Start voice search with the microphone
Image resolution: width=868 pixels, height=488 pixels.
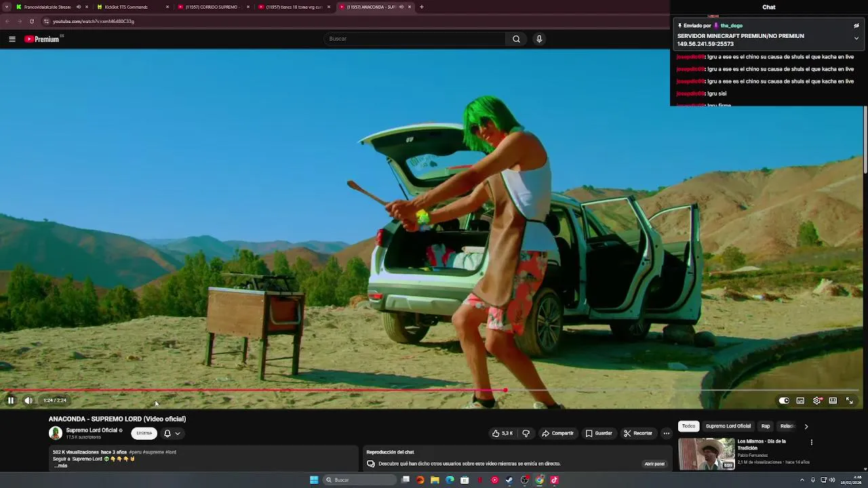click(x=539, y=39)
